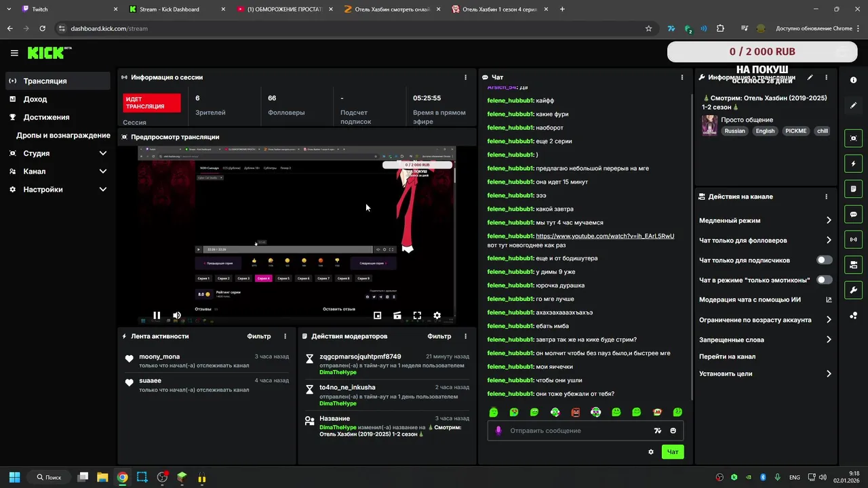
Task: Click the green Чат send button
Action: (673, 452)
